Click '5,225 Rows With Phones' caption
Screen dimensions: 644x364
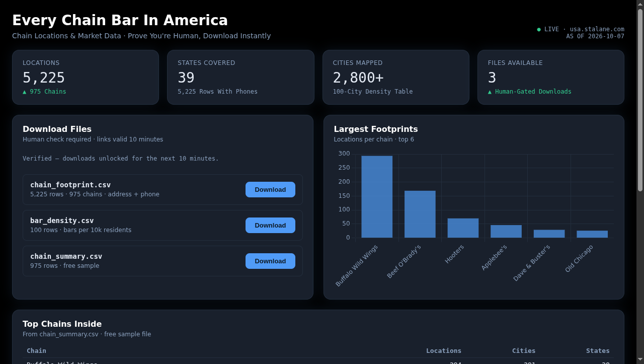coord(217,92)
